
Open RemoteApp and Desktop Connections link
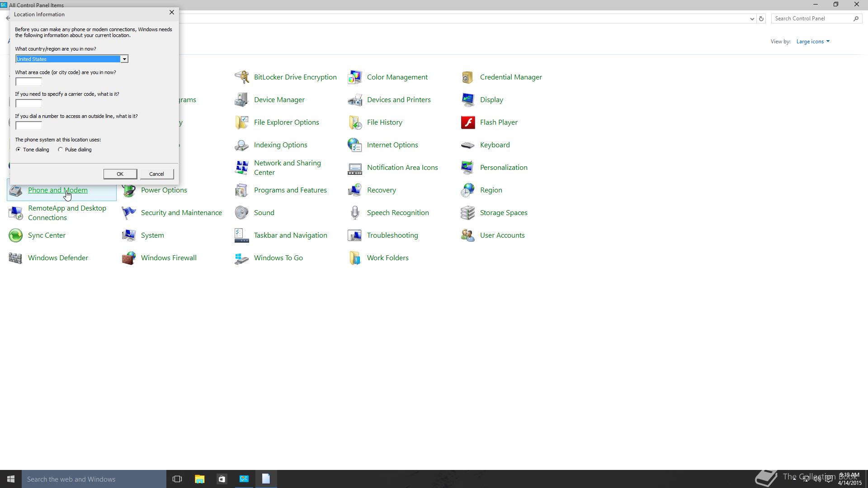[x=67, y=213]
